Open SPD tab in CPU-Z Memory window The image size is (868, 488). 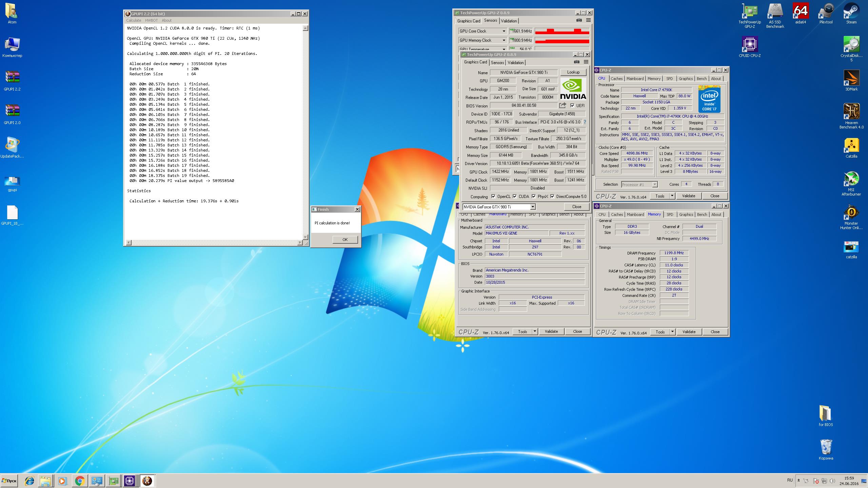[x=670, y=215]
